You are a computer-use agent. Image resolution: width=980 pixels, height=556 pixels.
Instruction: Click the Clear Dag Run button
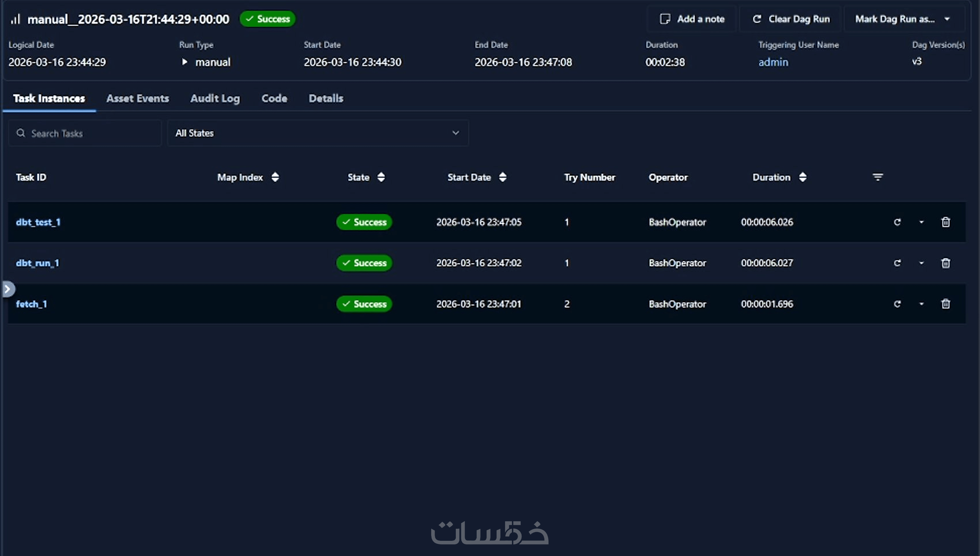(791, 19)
